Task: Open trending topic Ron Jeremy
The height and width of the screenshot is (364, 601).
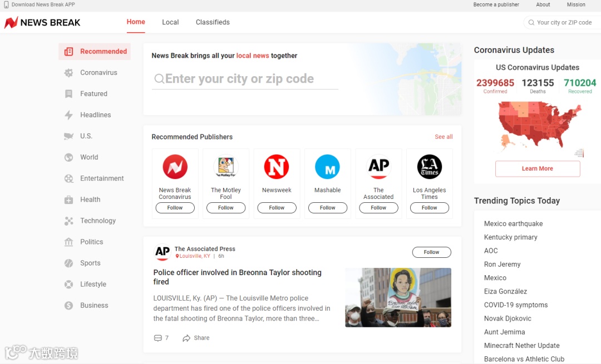Action: (x=502, y=265)
